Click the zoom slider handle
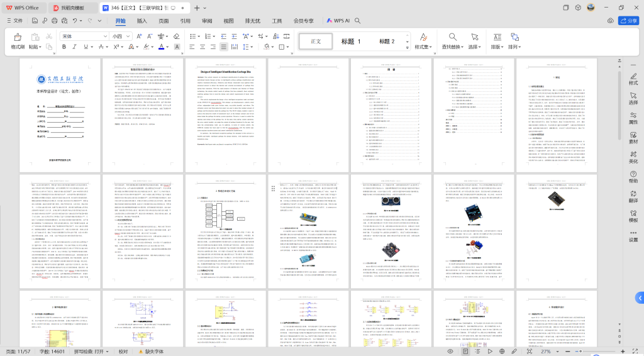 click(580, 352)
